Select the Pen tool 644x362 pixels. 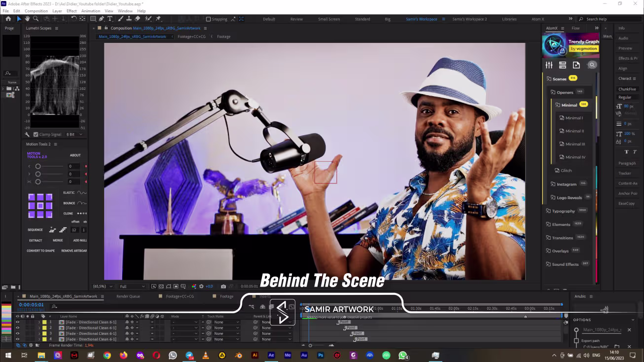(x=101, y=19)
